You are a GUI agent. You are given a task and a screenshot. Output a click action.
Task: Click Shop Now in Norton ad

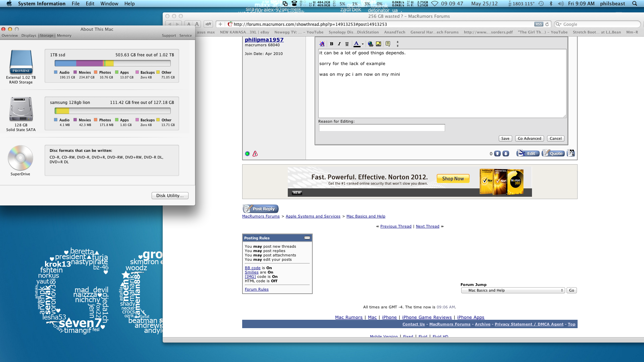point(453,179)
